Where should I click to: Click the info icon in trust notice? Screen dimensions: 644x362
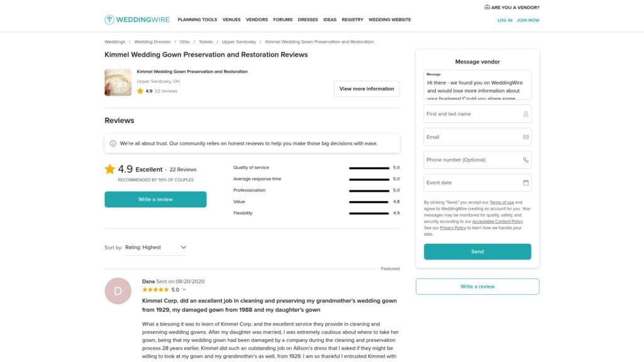click(113, 143)
